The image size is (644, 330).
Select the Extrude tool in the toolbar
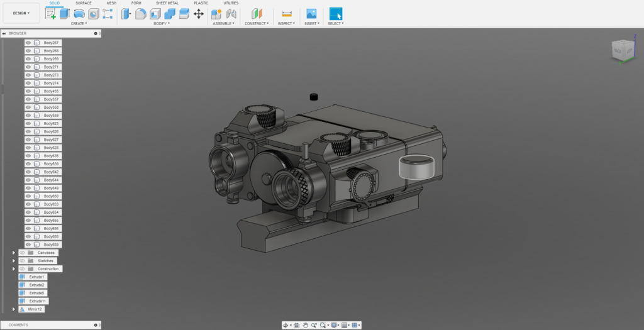coord(65,13)
